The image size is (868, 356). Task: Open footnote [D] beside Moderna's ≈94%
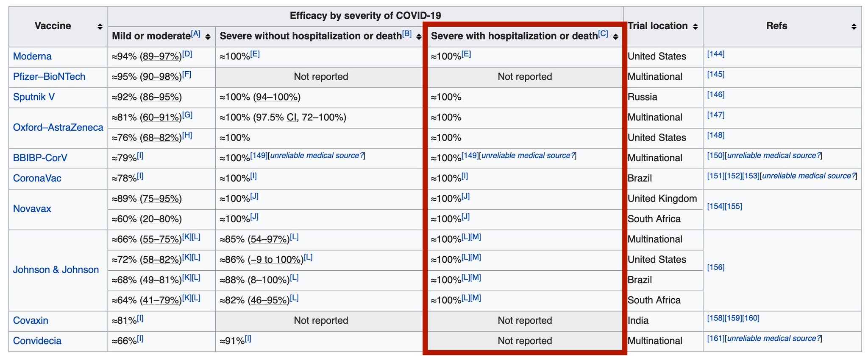[187, 54]
